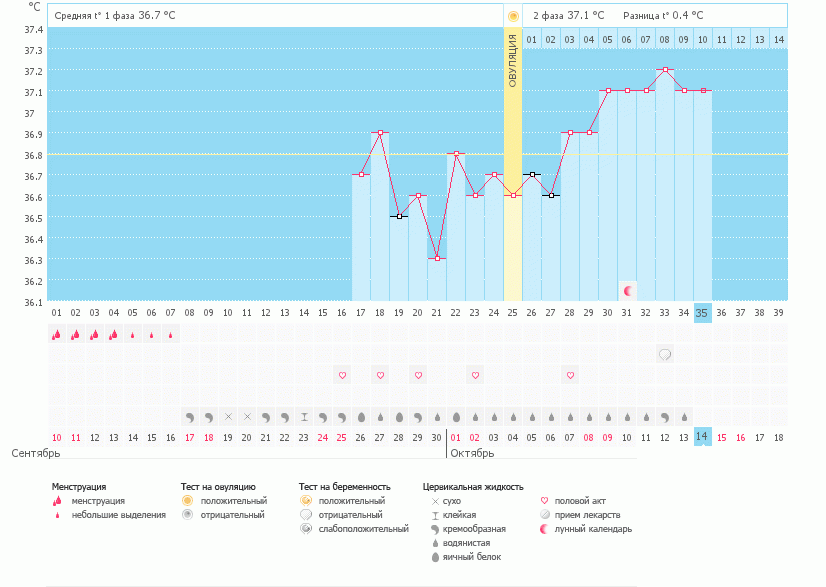Click the Сентябрь month label
Image resolution: width=826 pixels, height=587 pixels.
click(x=36, y=453)
